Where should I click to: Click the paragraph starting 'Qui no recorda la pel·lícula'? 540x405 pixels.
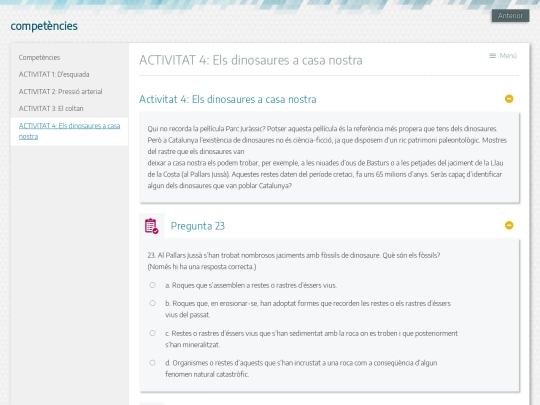(x=327, y=157)
